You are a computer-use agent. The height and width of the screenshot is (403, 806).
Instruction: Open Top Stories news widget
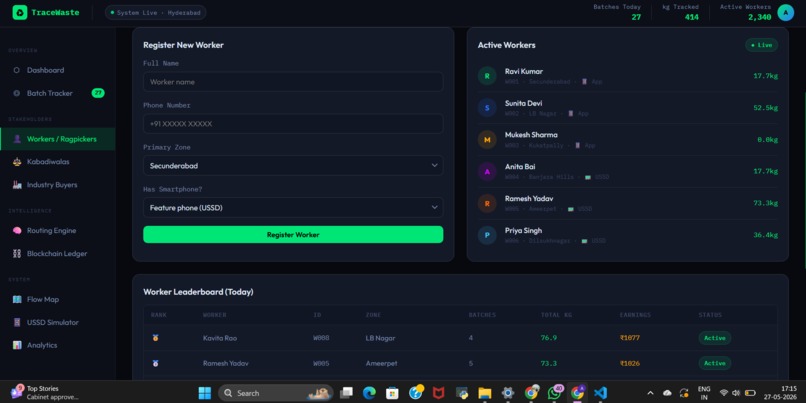43,393
